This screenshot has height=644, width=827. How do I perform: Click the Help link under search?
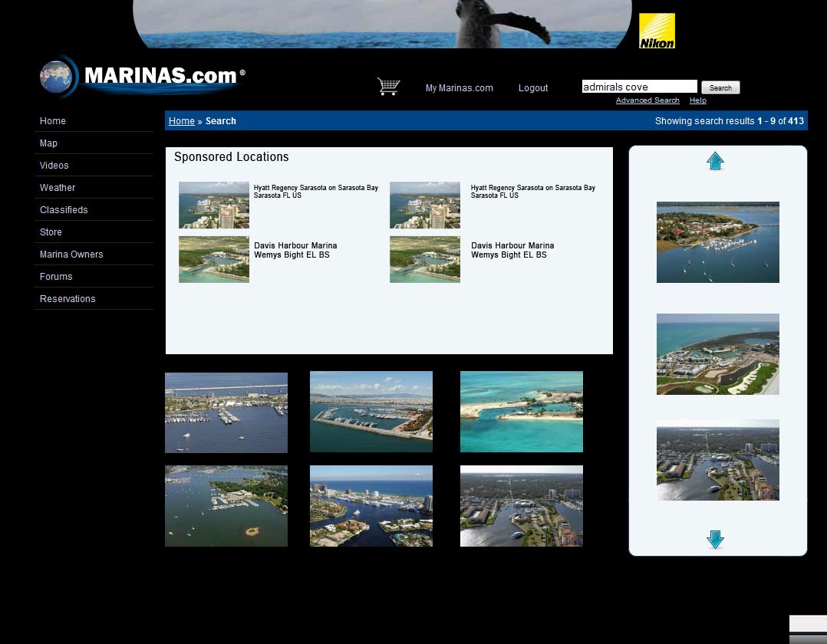(x=697, y=100)
